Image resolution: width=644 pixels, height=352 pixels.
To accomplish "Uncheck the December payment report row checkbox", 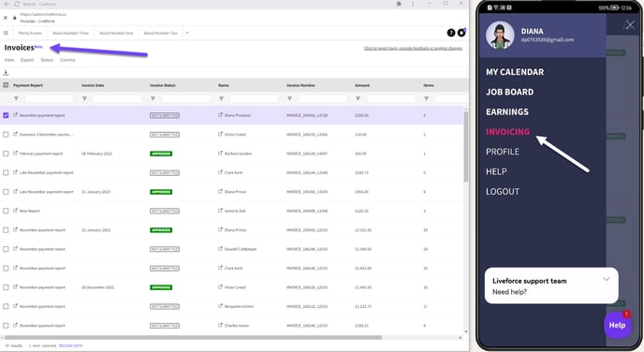I will tap(6, 115).
